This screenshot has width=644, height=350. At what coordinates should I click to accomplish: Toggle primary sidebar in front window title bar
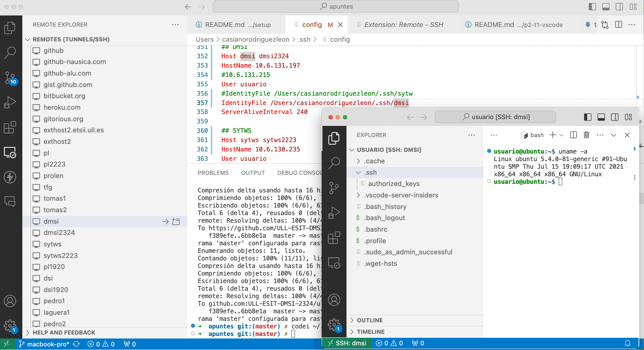587,117
